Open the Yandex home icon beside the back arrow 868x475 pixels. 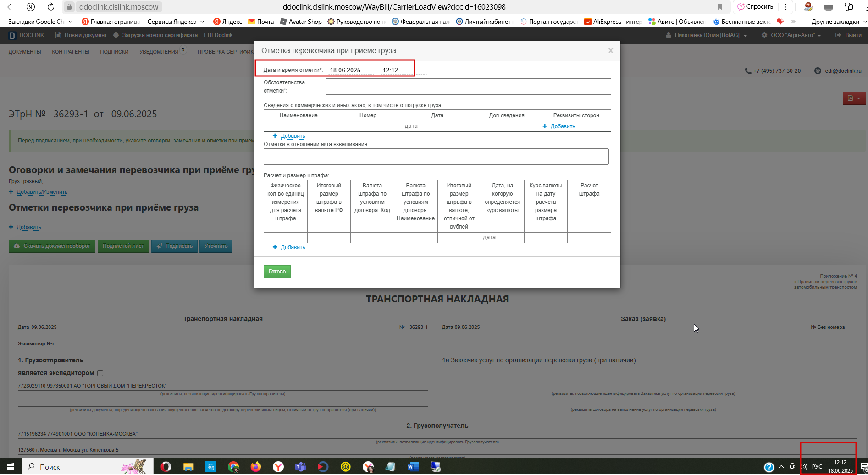[x=31, y=7]
